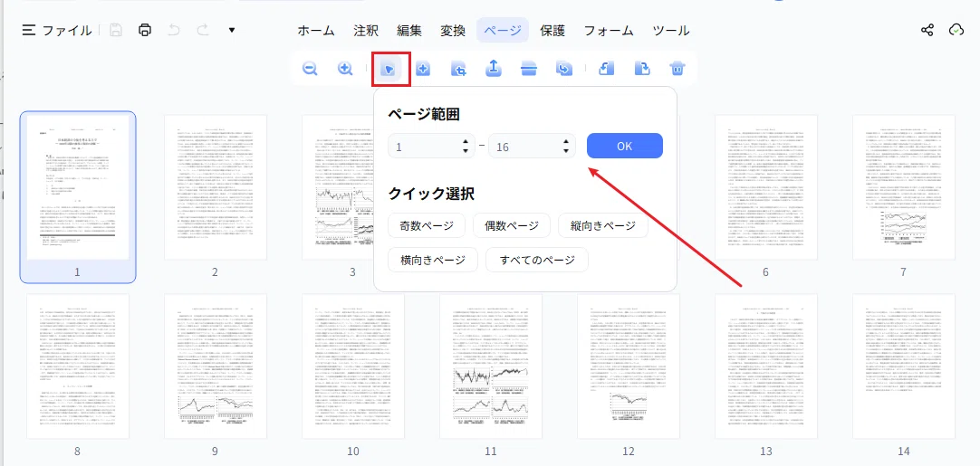Select page 8 thumbnail

(x=78, y=366)
